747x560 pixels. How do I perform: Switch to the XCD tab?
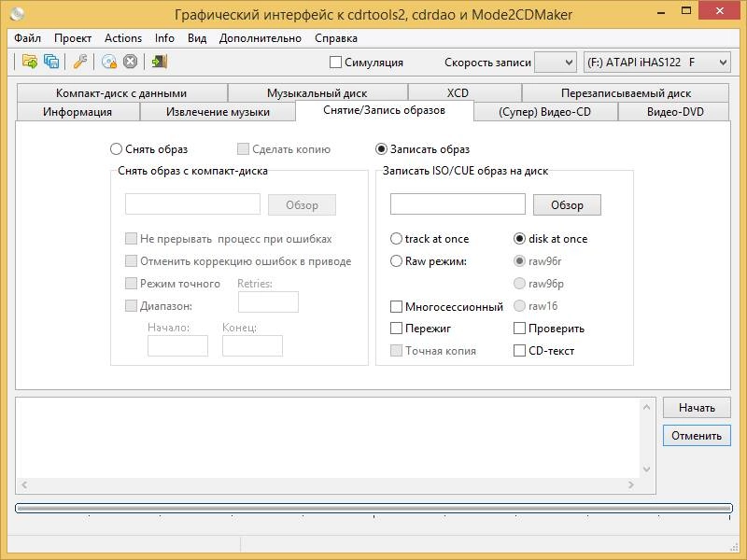point(465,92)
